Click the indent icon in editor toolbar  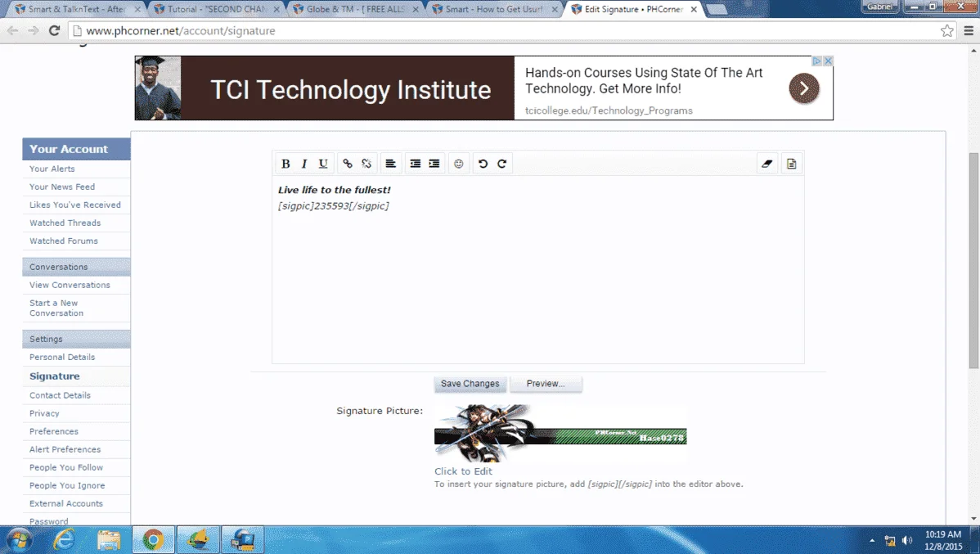pyautogui.click(x=434, y=164)
